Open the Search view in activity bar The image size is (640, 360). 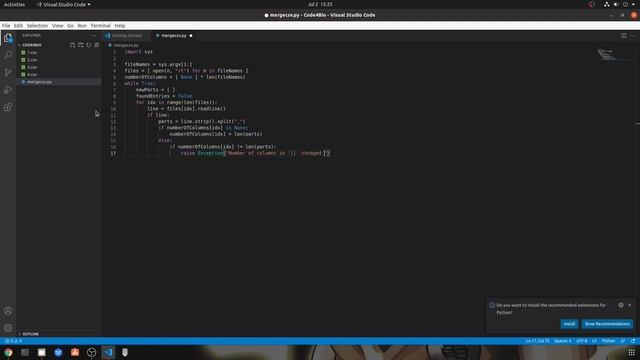(8, 55)
